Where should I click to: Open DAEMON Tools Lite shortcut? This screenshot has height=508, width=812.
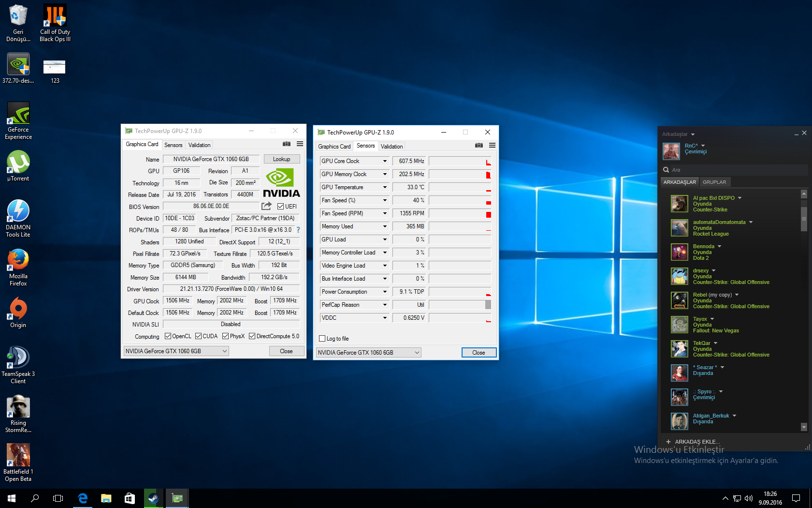18,218
